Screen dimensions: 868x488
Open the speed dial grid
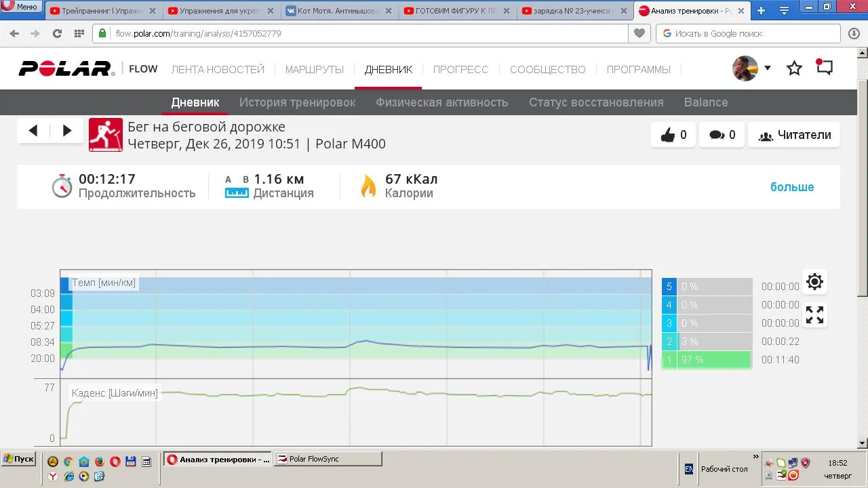[x=79, y=33]
